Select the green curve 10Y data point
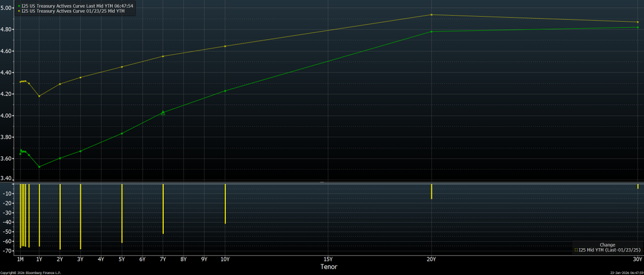644x275 pixels. point(225,91)
